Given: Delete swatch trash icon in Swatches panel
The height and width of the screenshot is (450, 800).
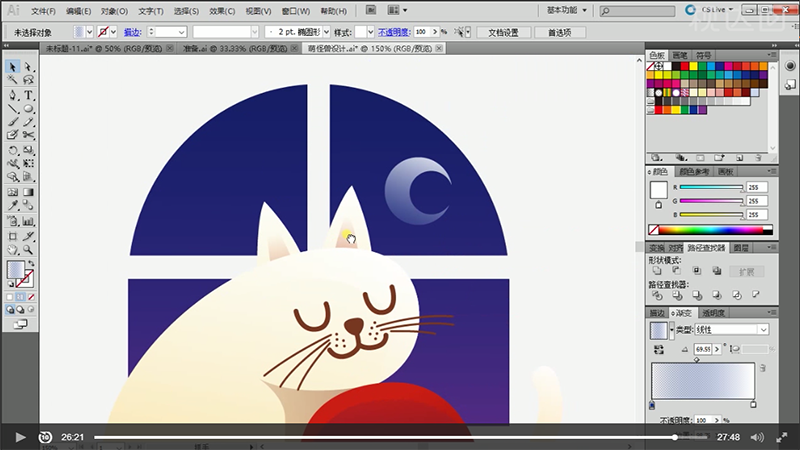Looking at the screenshot, I should (758, 158).
